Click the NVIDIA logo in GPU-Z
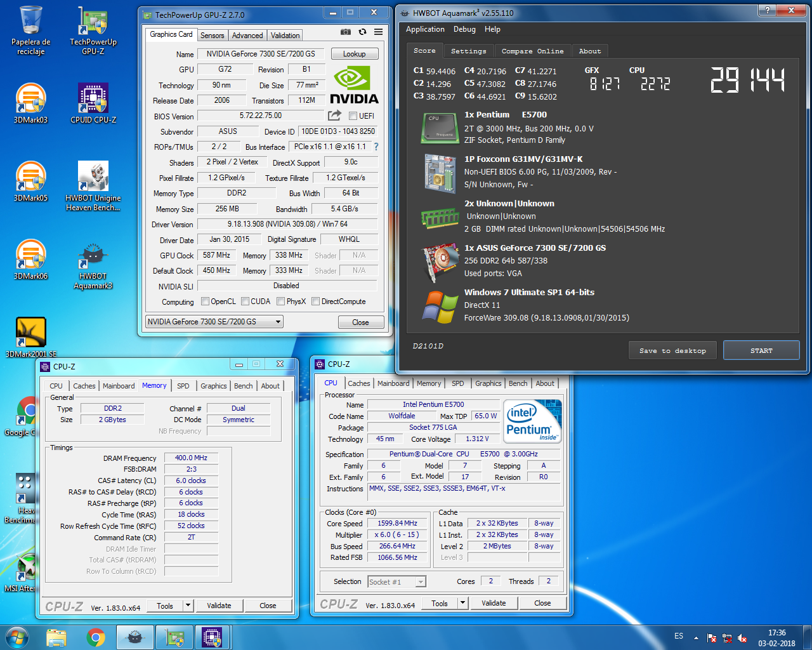Screen dimensions: 812x650 point(354,85)
